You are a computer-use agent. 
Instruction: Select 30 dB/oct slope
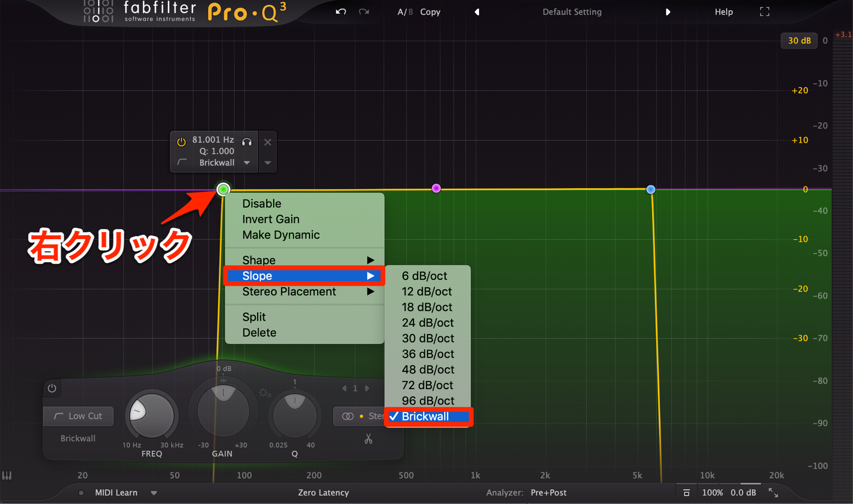click(428, 339)
